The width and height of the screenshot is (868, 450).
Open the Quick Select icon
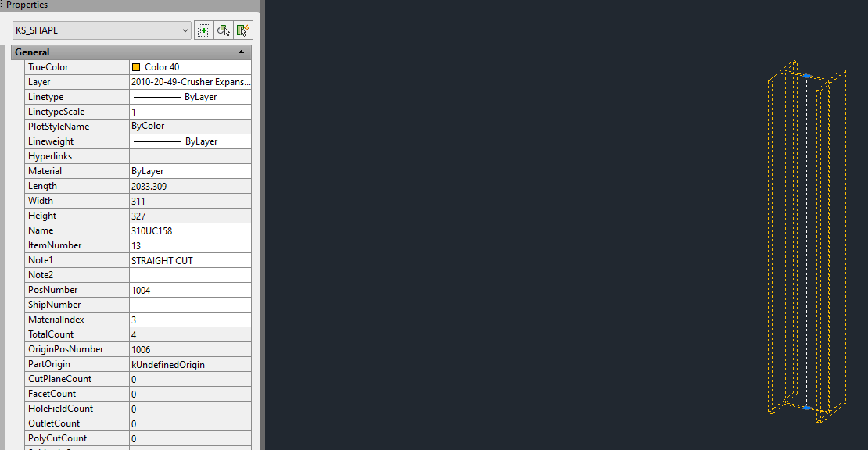pos(243,30)
